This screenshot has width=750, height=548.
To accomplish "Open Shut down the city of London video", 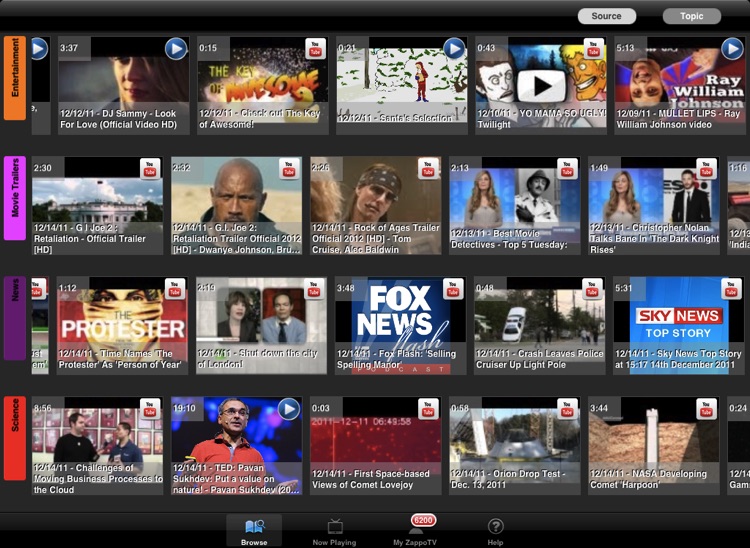I will pos(261,326).
